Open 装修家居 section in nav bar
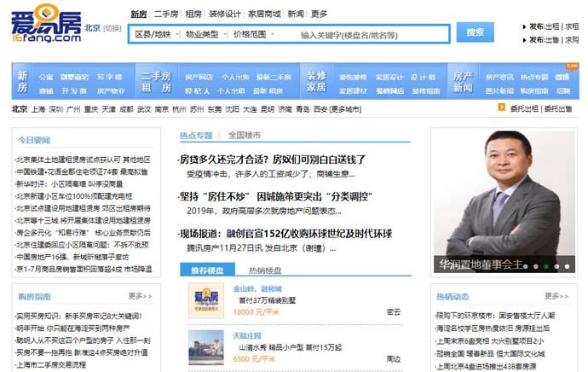Viewport: 588px width, 372px height. [316, 81]
